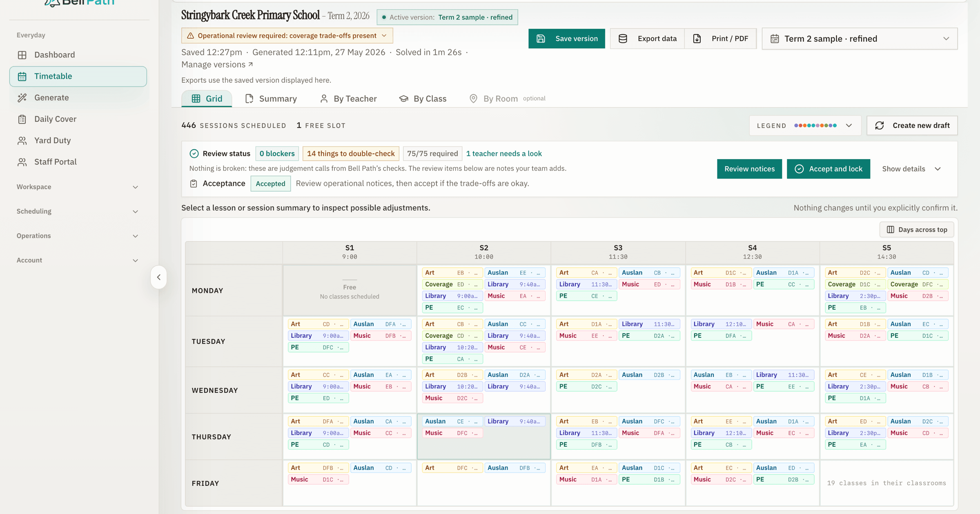Select Tuesday S4 Music CA lesson
The image size is (980, 514).
tap(784, 324)
